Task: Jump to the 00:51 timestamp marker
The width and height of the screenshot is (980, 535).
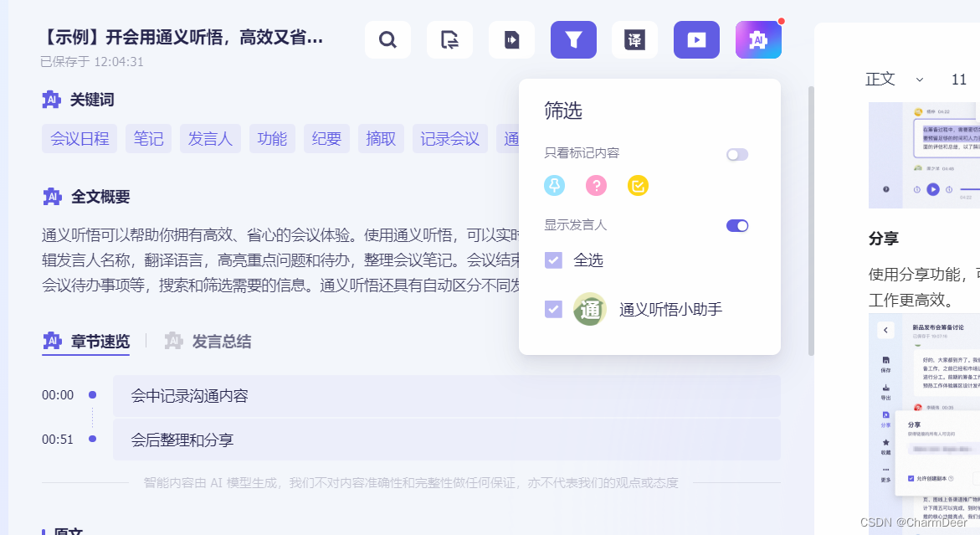Action: point(58,440)
